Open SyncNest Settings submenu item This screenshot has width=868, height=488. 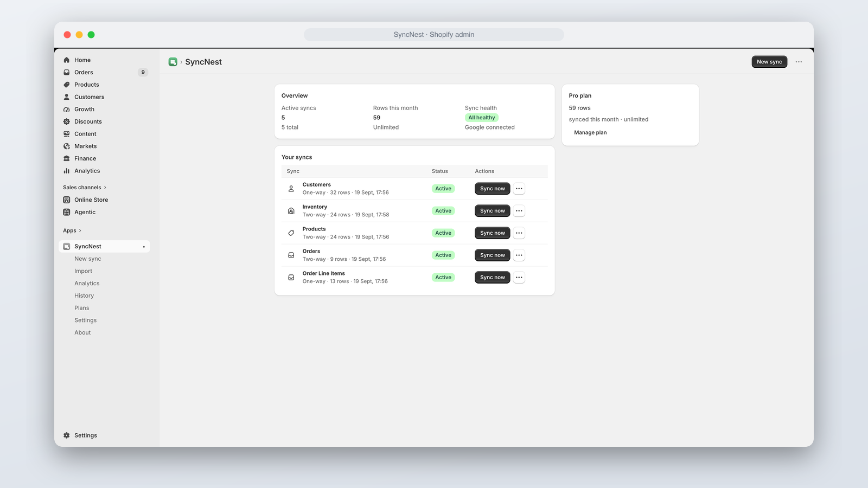86,320
